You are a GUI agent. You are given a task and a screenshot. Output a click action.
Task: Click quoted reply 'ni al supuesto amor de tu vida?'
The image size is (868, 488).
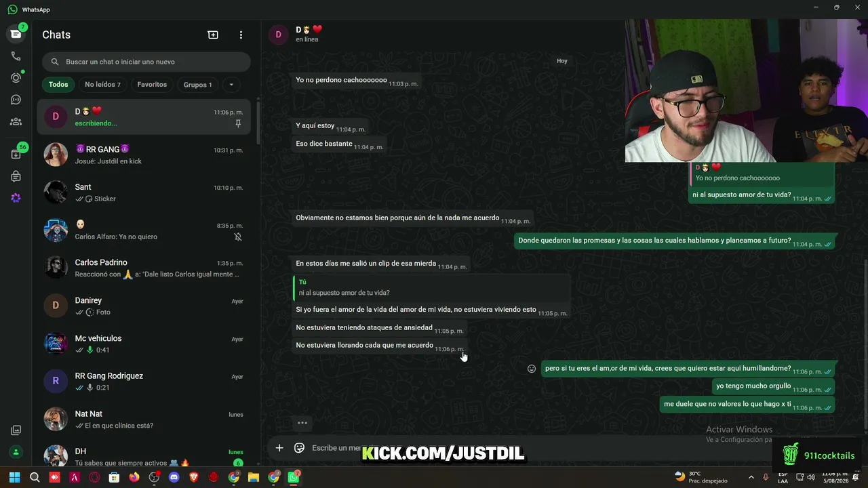(x=431, y=287)
